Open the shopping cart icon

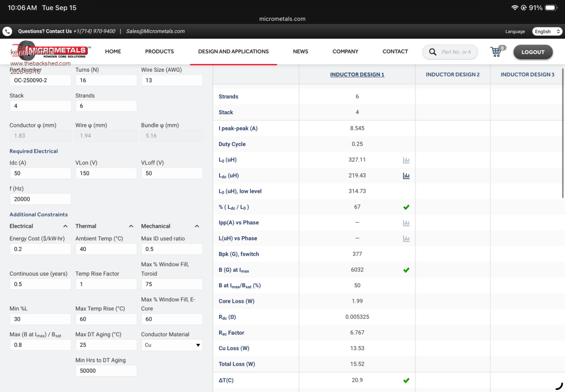tap(497, 51)
